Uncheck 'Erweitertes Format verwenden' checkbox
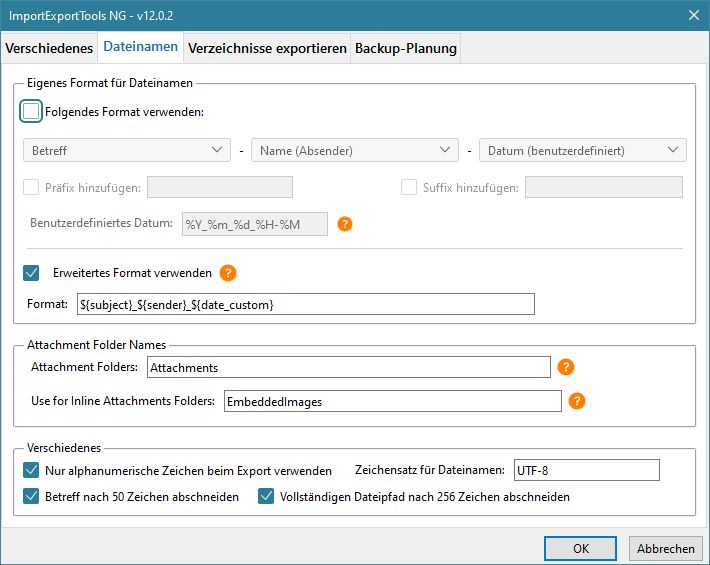Image resolution: width=710 pixels, height=565 pixels. pos(31,272)
